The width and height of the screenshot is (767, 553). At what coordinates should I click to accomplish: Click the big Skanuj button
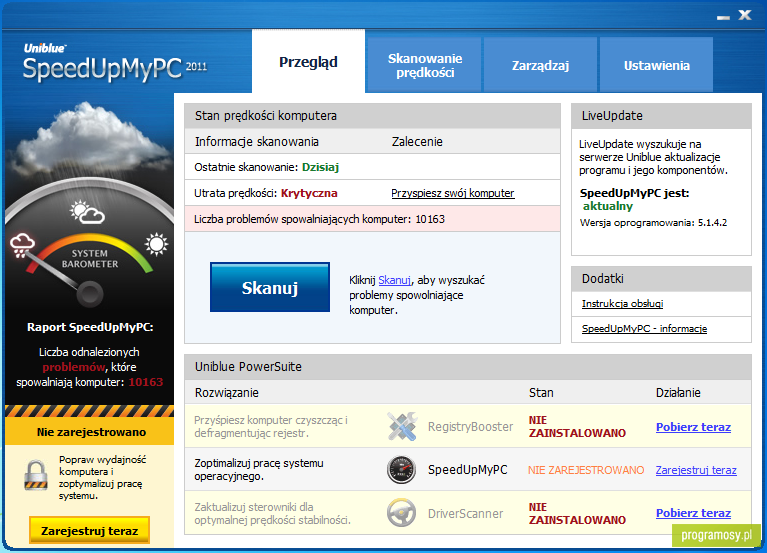[270, 287]
